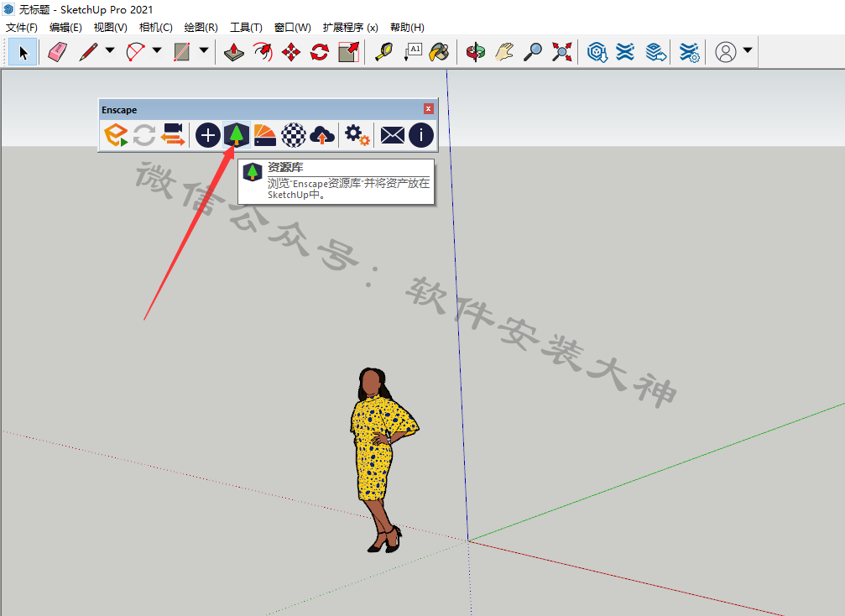The width and height of the screenshot is (845, 616).
Task: Open the 文件(F) menu
Action: (x=22, y=28)
